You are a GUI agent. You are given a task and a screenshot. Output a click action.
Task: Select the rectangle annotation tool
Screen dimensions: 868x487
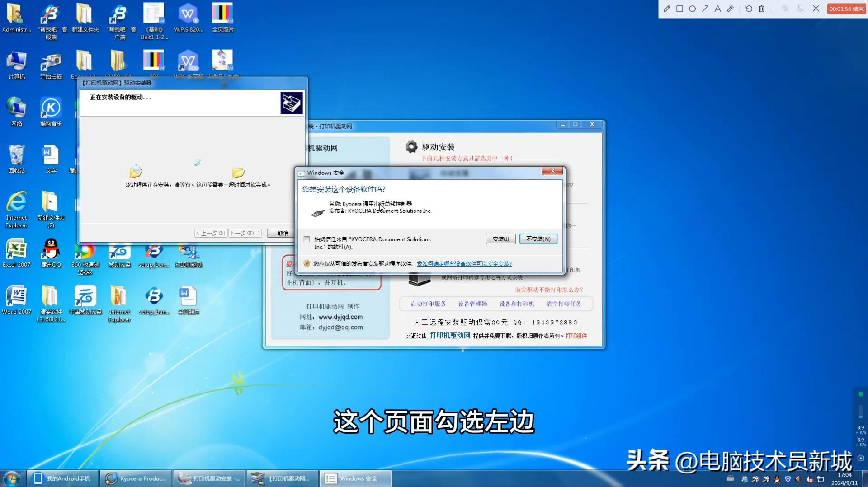(679, 9)
